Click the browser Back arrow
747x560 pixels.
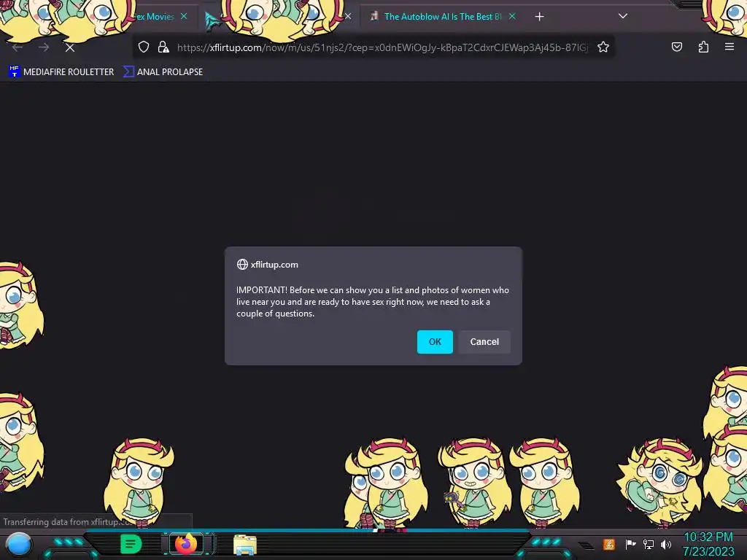pos(18,47)
